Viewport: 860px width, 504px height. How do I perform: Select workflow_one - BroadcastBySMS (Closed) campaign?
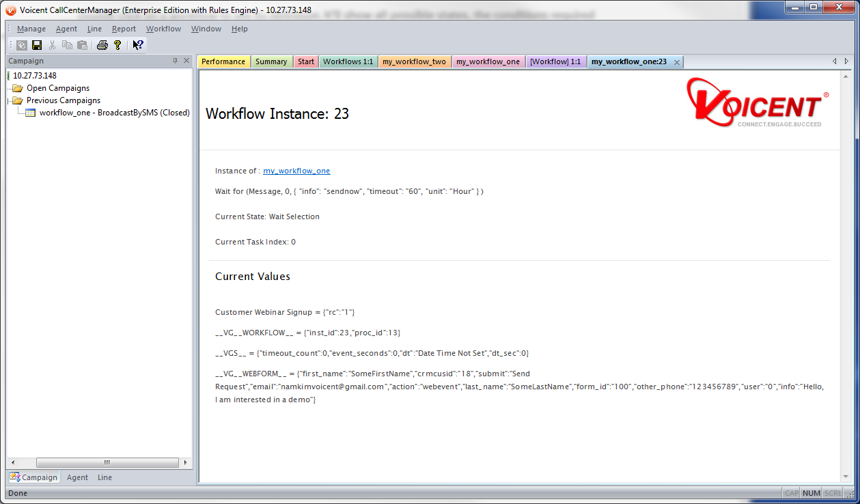[114, 113]
